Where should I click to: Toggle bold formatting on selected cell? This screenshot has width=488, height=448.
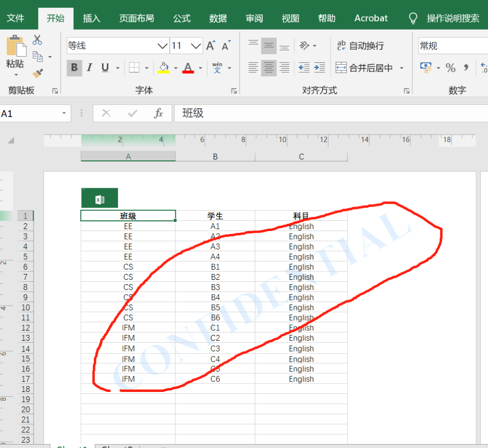pyautogui.click(x=74, y=68)
